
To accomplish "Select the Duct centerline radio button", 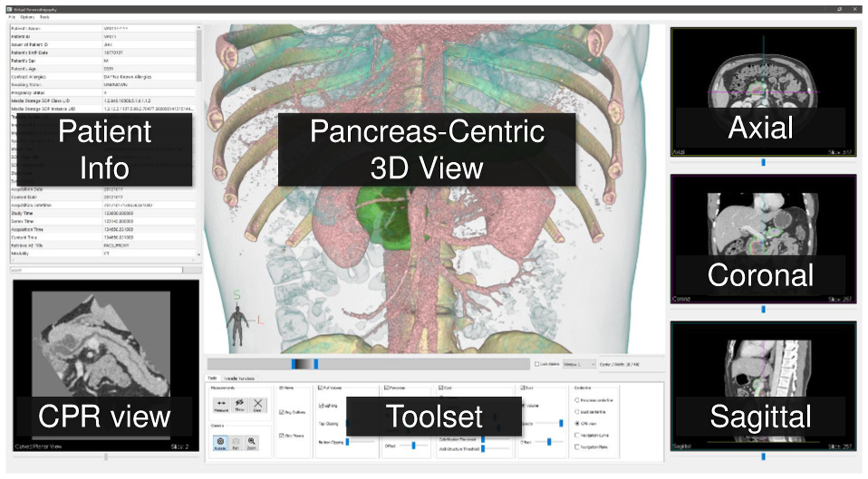I will (577, 412).
